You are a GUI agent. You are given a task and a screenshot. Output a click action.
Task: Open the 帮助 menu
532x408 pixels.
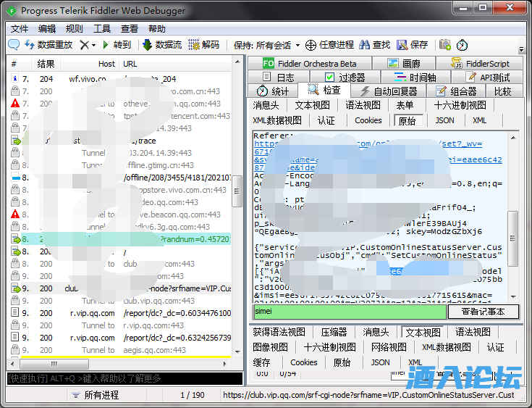[157, 29]
